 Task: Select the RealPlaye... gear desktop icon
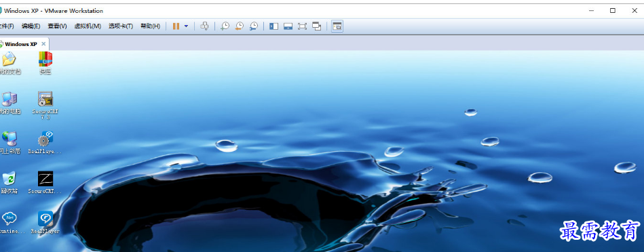click(x=45, y=142)
